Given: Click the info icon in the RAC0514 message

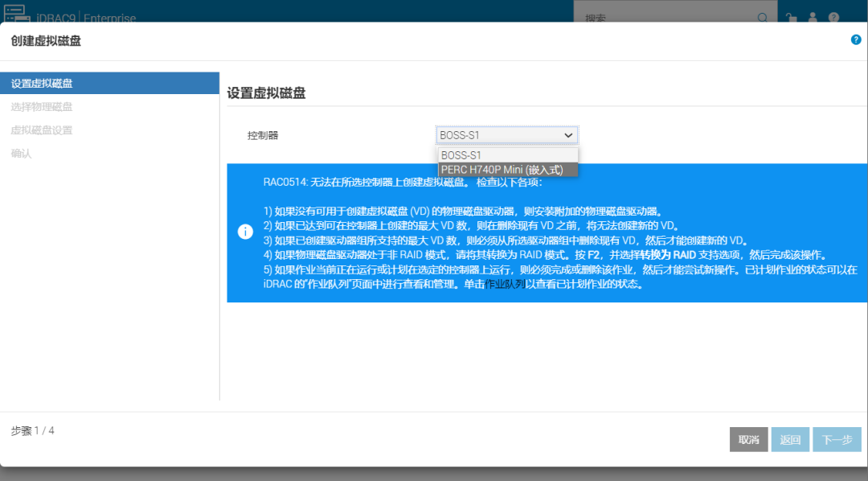Looking at the screenshot, I should pos(245,232).
